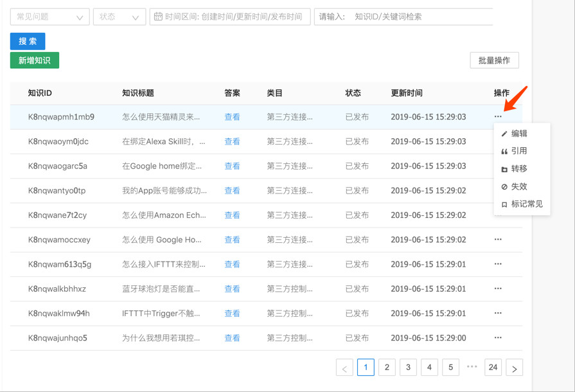Click category 第三方控制... in row K8nqwajunhqo5

coord(290,338)
